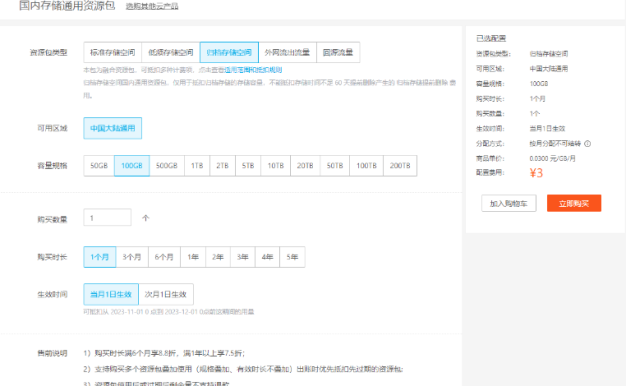The width and height of the screenshot is (626, 386).
Task: Choose the 中国大陆通用 region option
Action: [113, 128]
